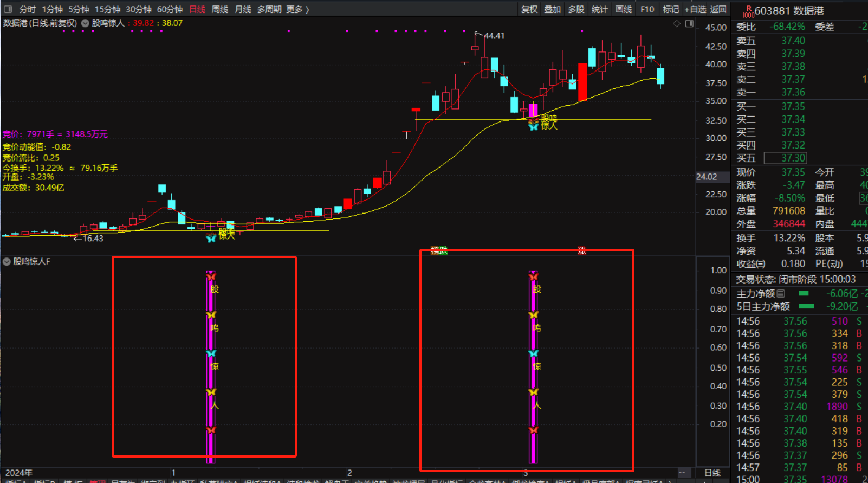868x483 pixels.
Task: Toggle 叠加 overlay comparison
Action: (x=553, y=9)
